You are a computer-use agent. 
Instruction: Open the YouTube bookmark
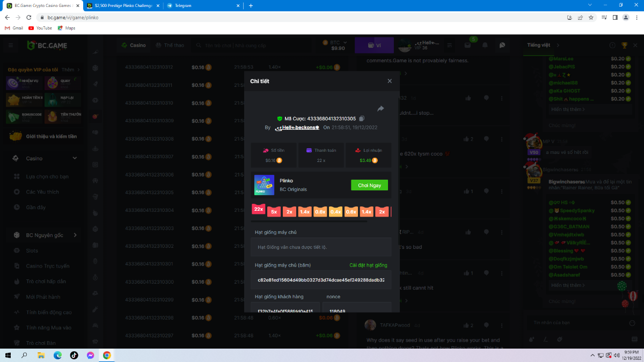40,28
